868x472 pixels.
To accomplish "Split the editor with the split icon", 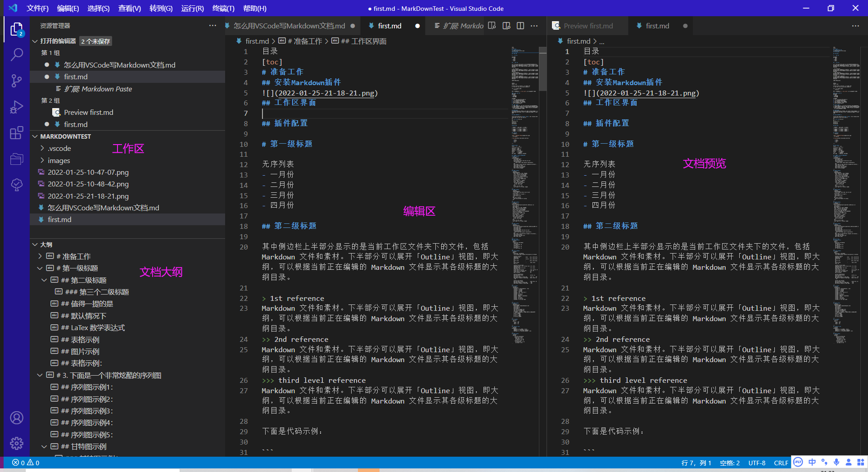I will (x=520, y=26).
